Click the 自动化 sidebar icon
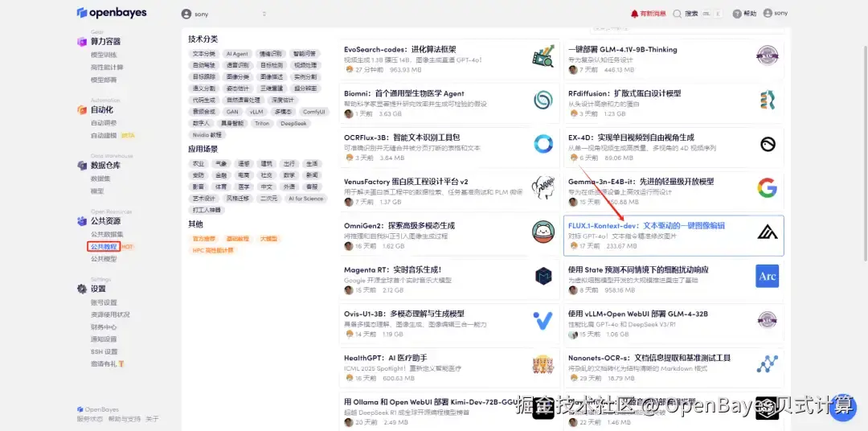 pyautogui.click(x=82, y=109)
